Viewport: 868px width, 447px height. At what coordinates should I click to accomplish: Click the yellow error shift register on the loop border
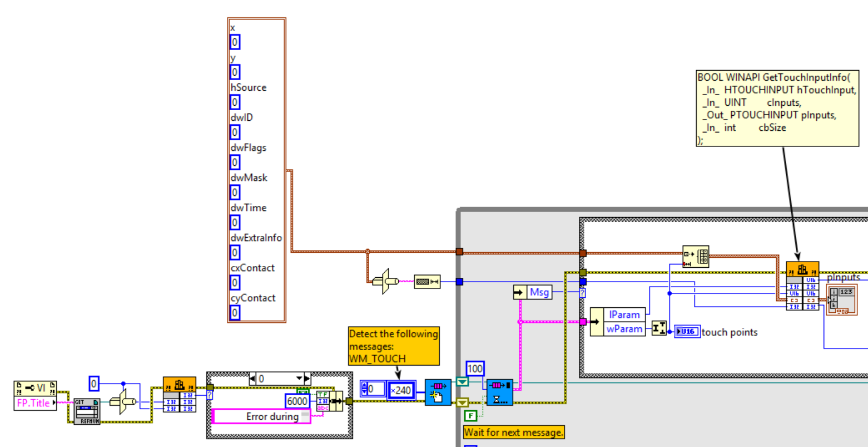[x=462, y=402]
